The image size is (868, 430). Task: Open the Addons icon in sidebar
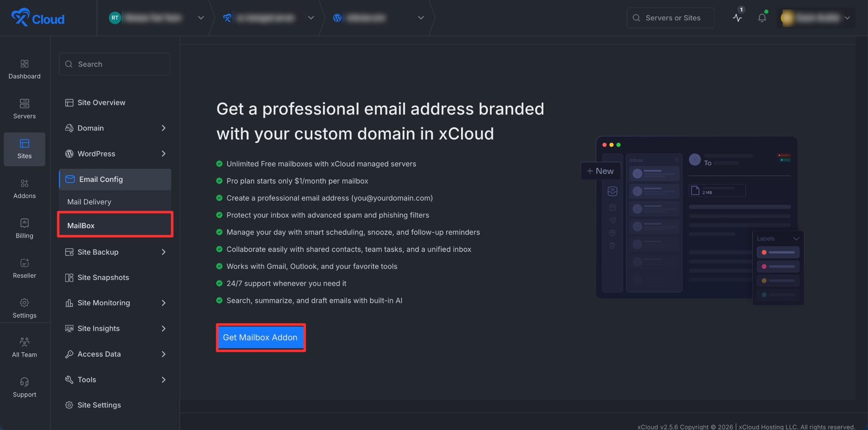click(x=25, y=183)
